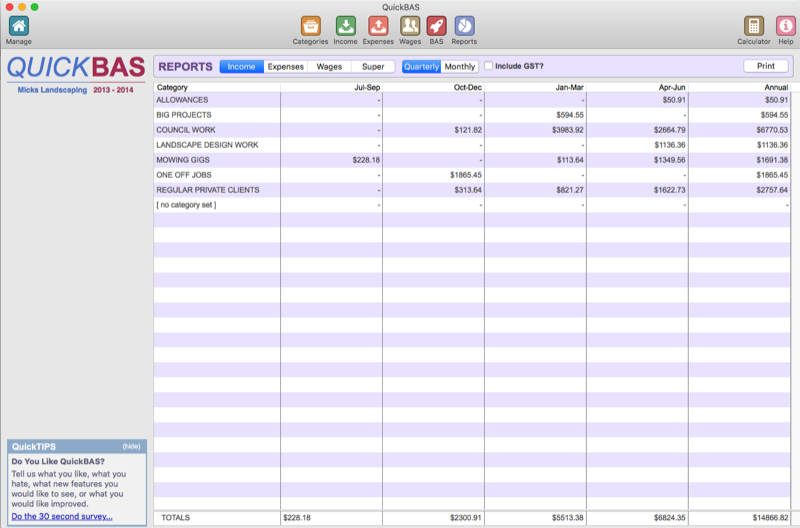800x528 pixels.
Task: Select the LANDSCAPE DESIGN WORK row
Action: click(x=472, y=145)
